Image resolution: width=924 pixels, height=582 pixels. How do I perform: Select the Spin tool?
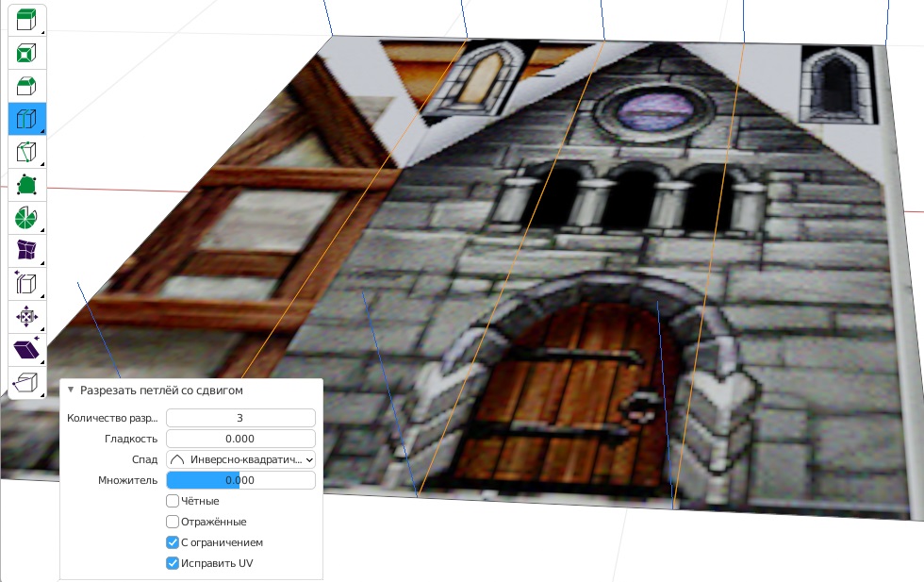(x=26, y=218)
